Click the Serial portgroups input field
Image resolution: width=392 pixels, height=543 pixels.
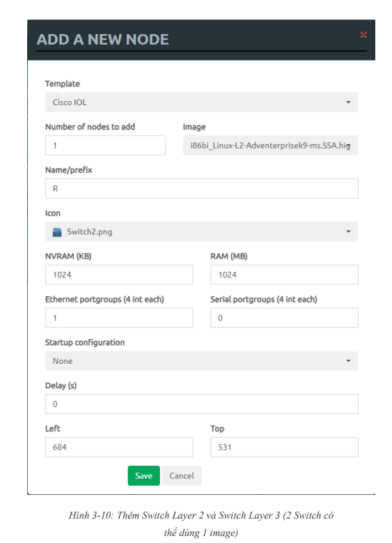click(284, 318)
